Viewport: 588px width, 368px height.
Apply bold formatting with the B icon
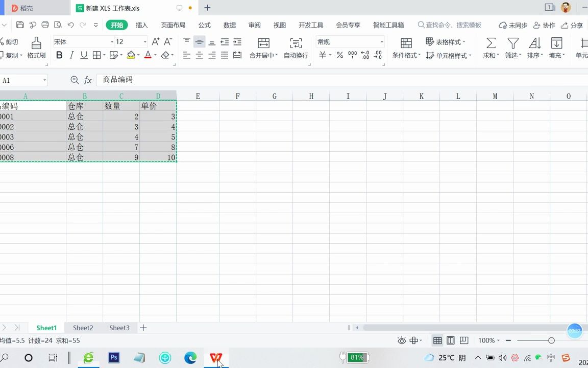coord(60,55)
